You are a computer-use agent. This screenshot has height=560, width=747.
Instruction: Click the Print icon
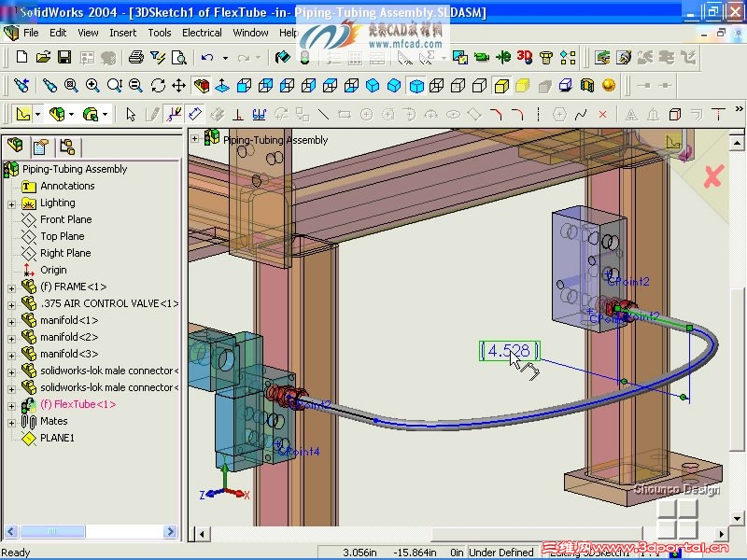136,57
